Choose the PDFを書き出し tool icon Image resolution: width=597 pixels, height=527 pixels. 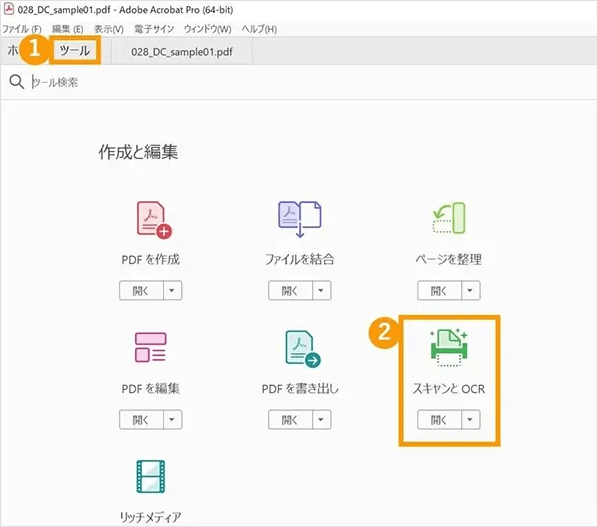tap(303, 349)
